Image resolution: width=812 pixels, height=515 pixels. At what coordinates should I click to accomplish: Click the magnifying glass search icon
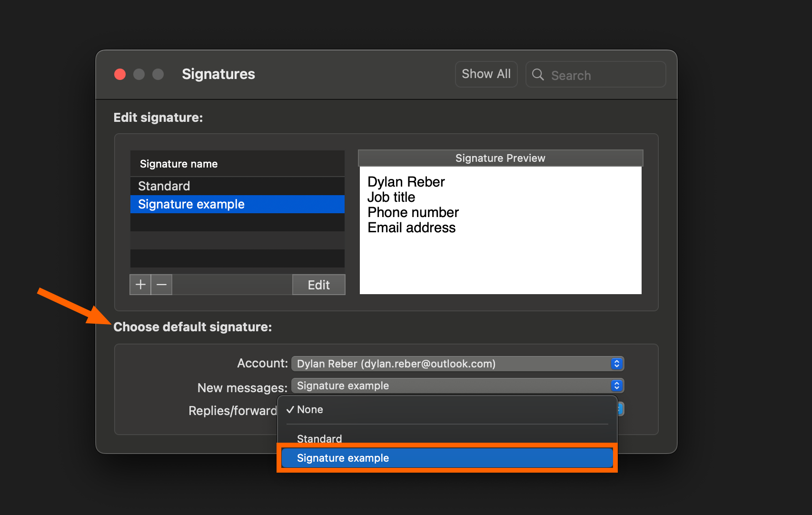[538, 74]
